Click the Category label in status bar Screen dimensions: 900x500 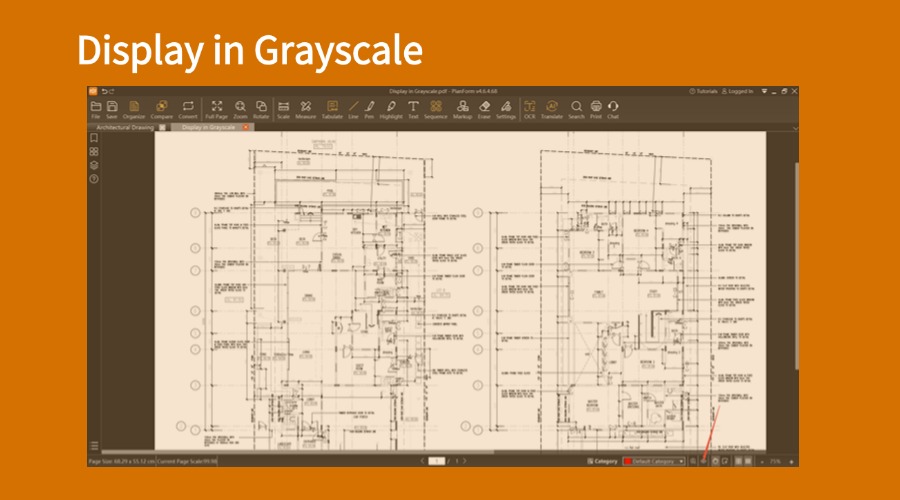tap(602, 461)
